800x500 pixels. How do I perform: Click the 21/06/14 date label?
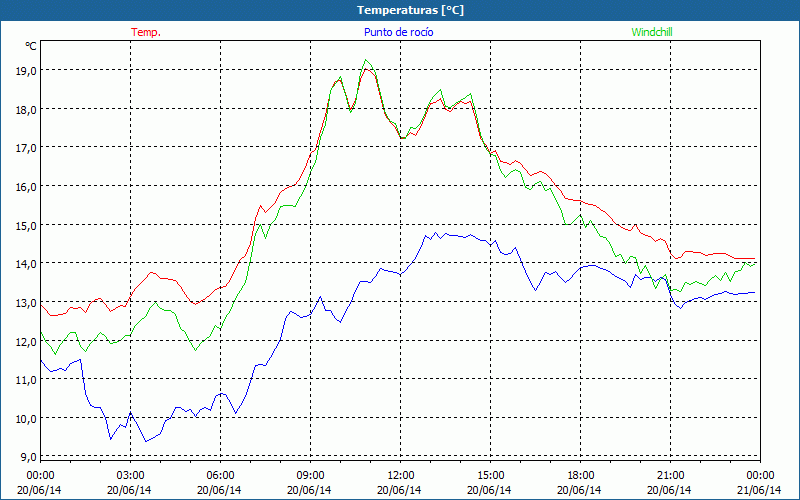coord(760,490)
